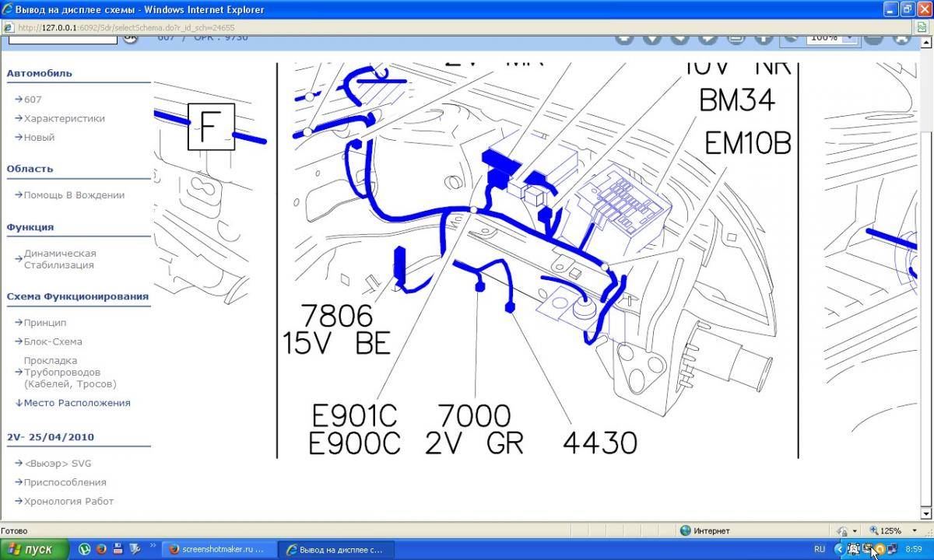934x560 pixels.
Task: Open the пуск Start menu
Action: (x=31, y=549)
